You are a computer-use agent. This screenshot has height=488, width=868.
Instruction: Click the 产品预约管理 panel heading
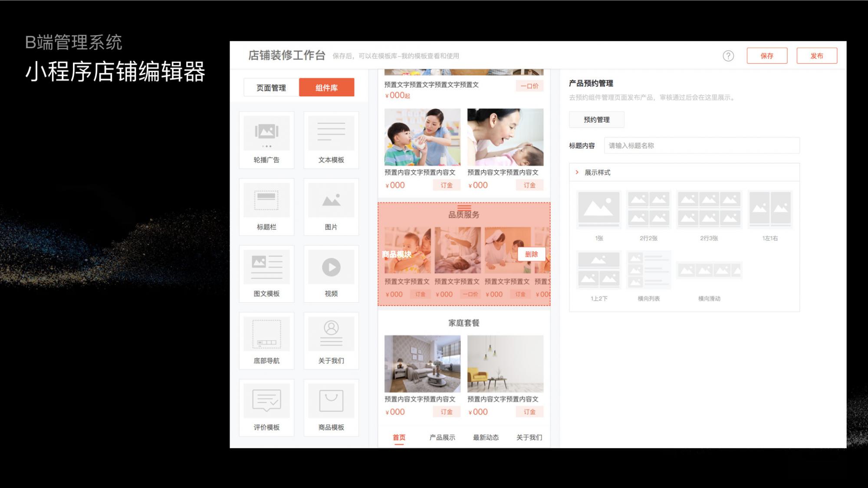[x=591, y=83]
